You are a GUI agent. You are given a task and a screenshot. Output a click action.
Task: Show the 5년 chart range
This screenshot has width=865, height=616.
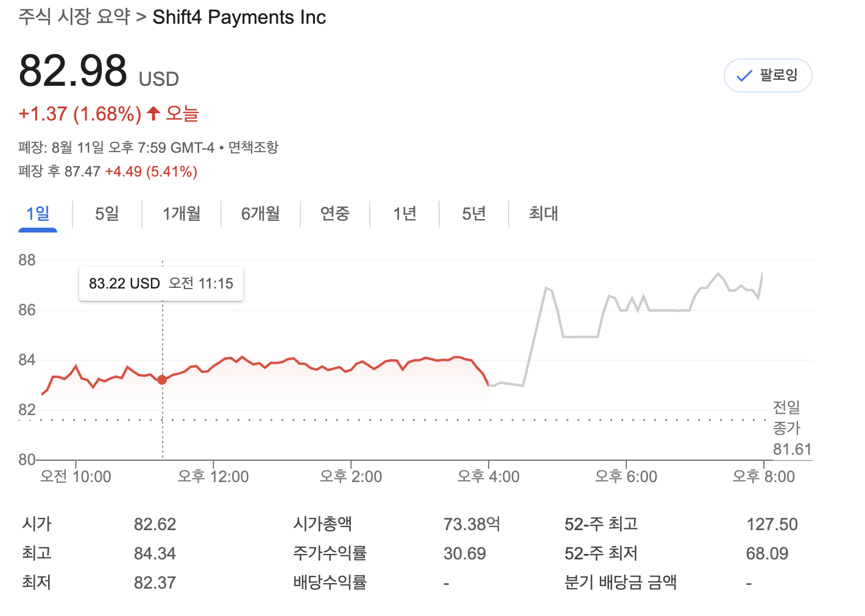point(474,214)
